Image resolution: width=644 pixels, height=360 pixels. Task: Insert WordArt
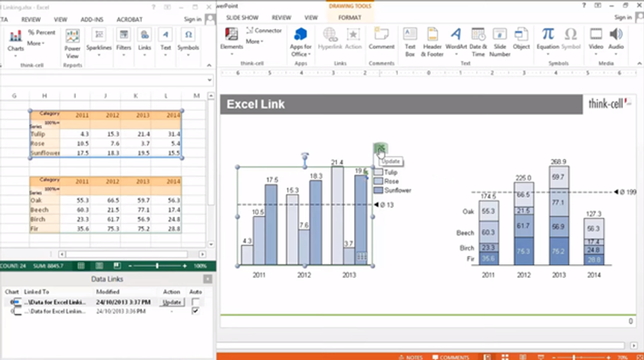456,42
